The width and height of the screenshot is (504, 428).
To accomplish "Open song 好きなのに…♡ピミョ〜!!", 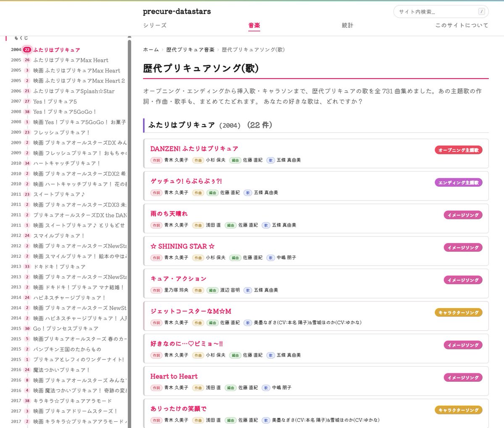I will pyautogui.click(x=186, y=343).
